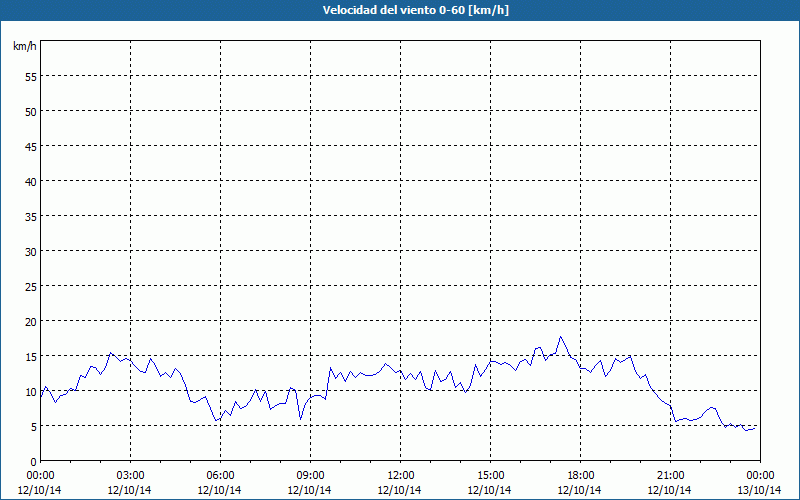Select the 09:00 x-axis label
The width and height of the screenshot is (800, 500).
click(x=310, y=476)
